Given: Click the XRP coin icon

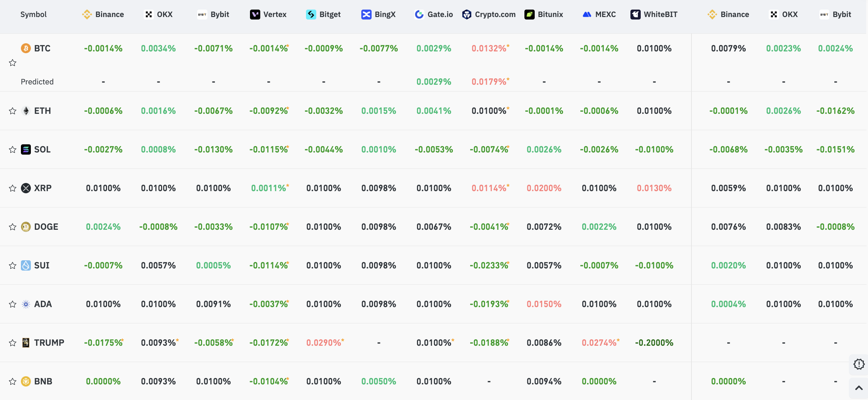Looking at the screenshot, I should [26, 188].
